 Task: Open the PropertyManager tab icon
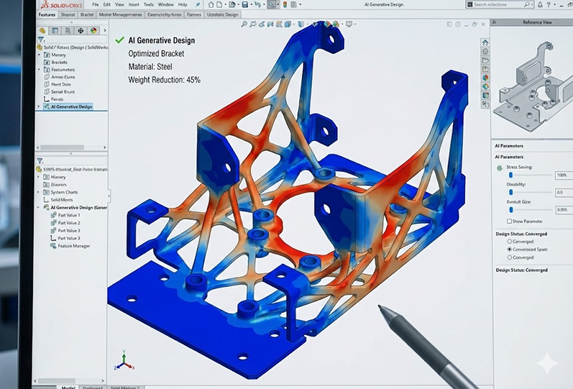click(55, 30)
